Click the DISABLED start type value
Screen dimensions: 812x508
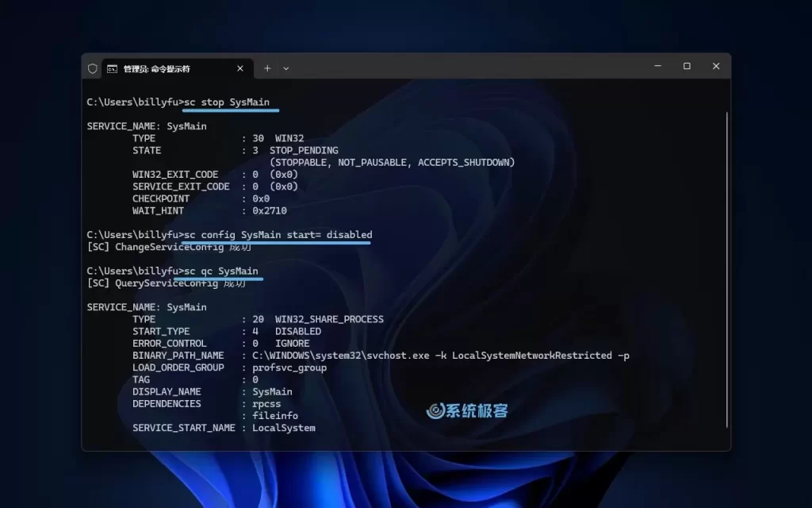(x=297, y=331)
